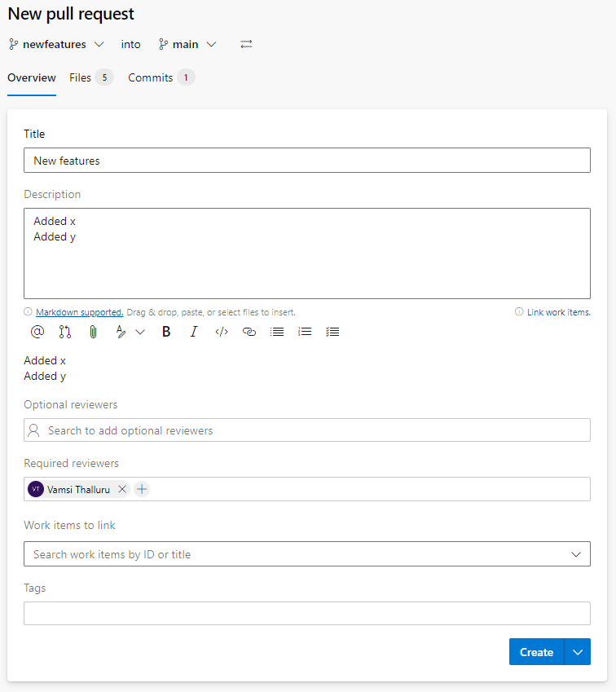This screenshot has width=616, height=692.
Task: Insert a hyperlink using the link icon
Action: coord(249,332)
